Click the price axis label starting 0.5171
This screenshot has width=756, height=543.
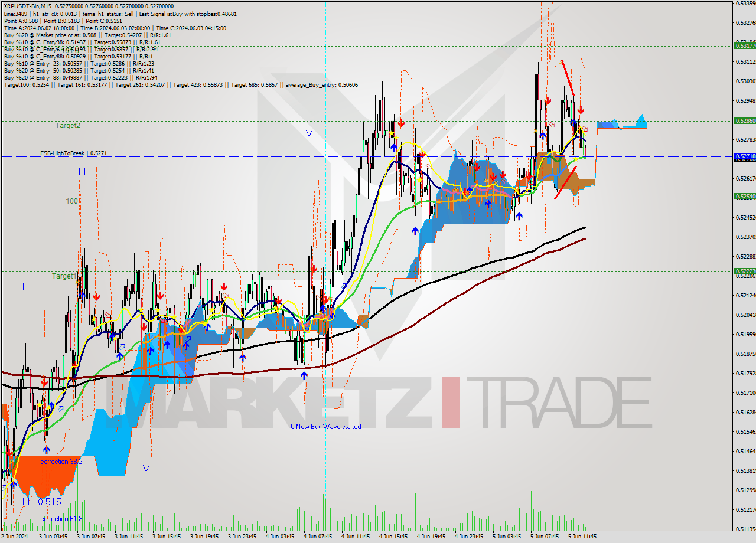(x=745, y=392)
